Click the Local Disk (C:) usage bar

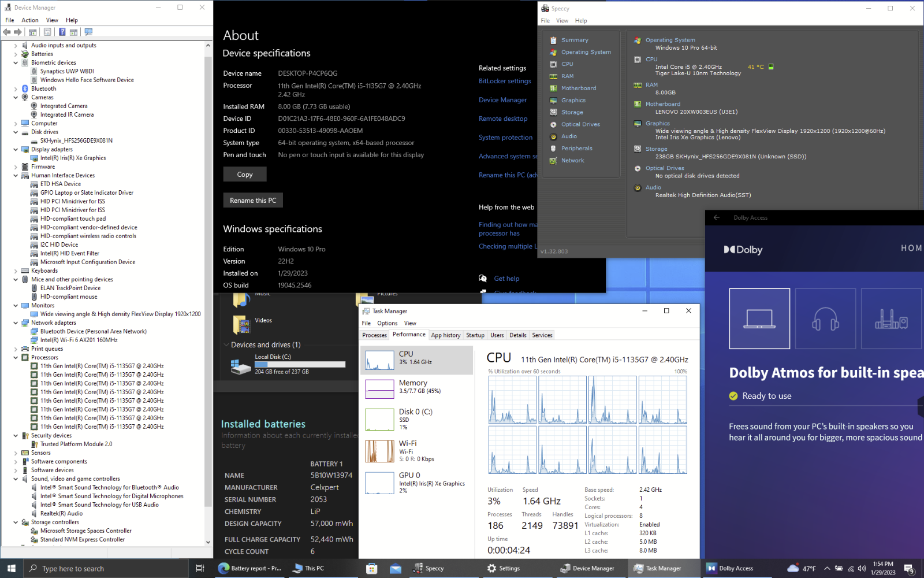coord(300,365)
